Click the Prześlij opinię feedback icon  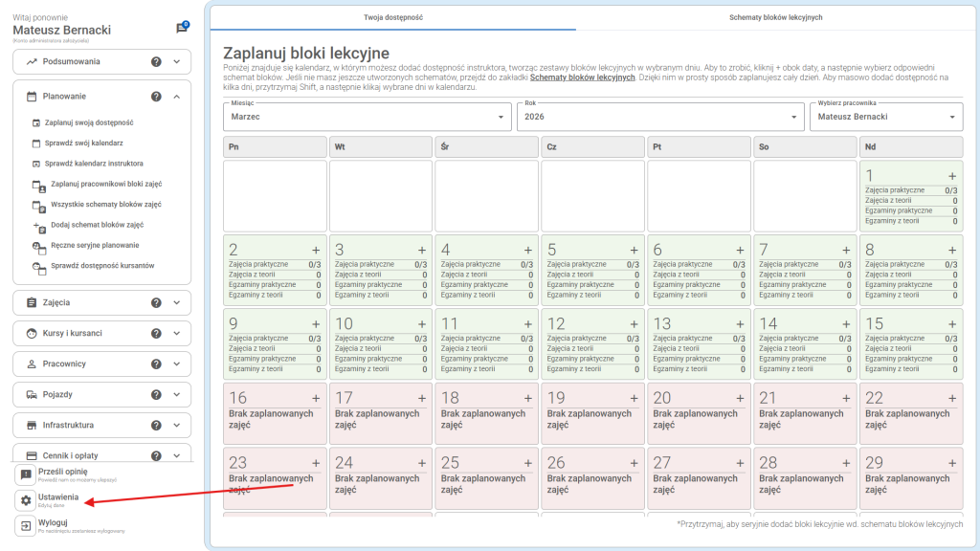[27, 474]
